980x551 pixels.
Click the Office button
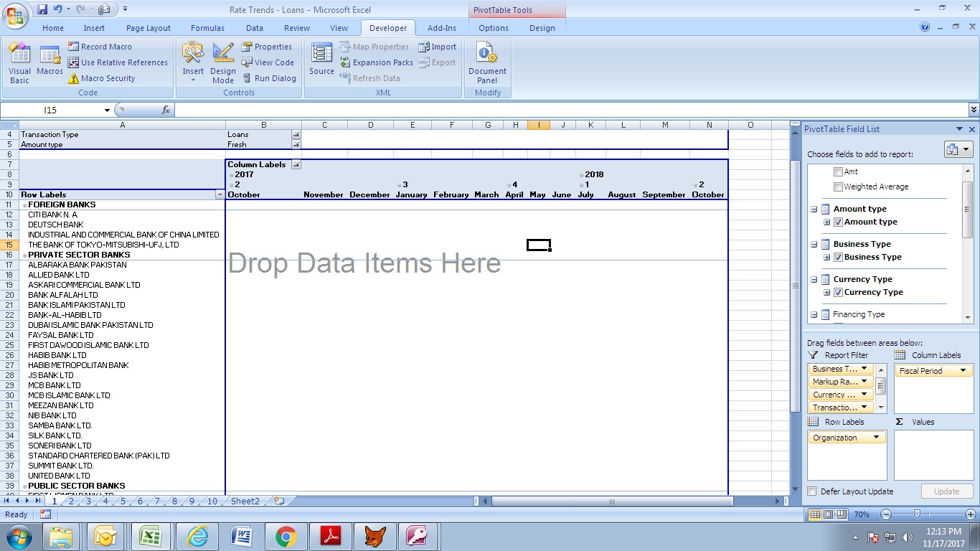(x=16, y=14)
